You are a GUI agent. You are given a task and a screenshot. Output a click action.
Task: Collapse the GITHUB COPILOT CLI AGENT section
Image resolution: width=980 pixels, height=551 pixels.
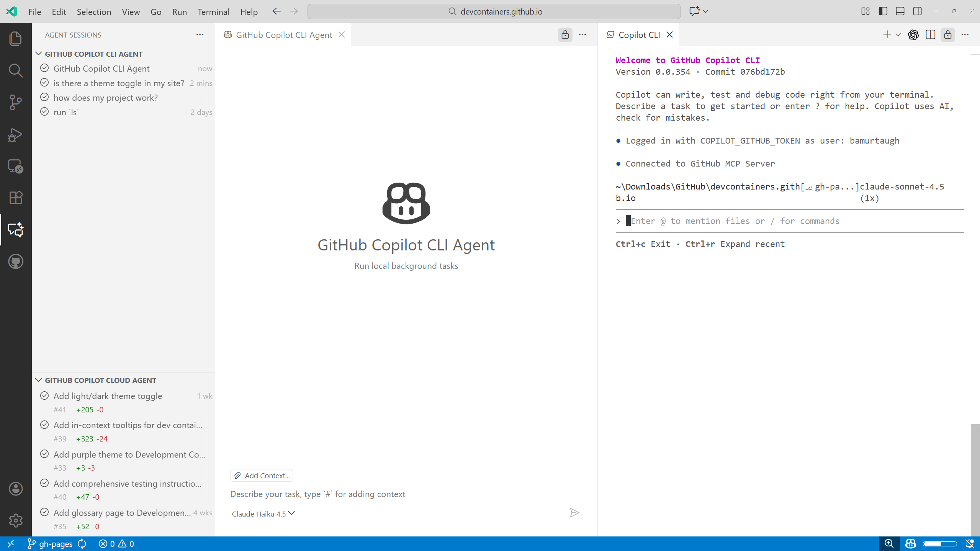(39, 53)
